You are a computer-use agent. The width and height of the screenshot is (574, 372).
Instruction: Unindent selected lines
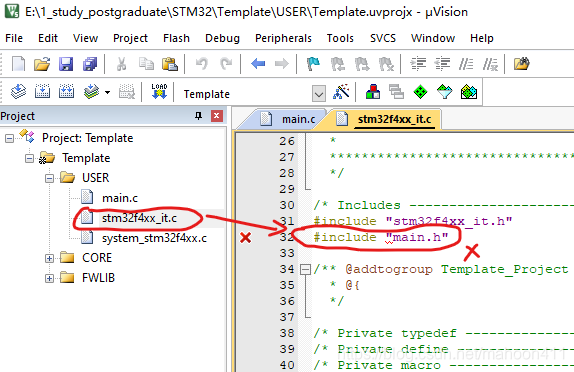pyautogui.click(x=442, y=64)
